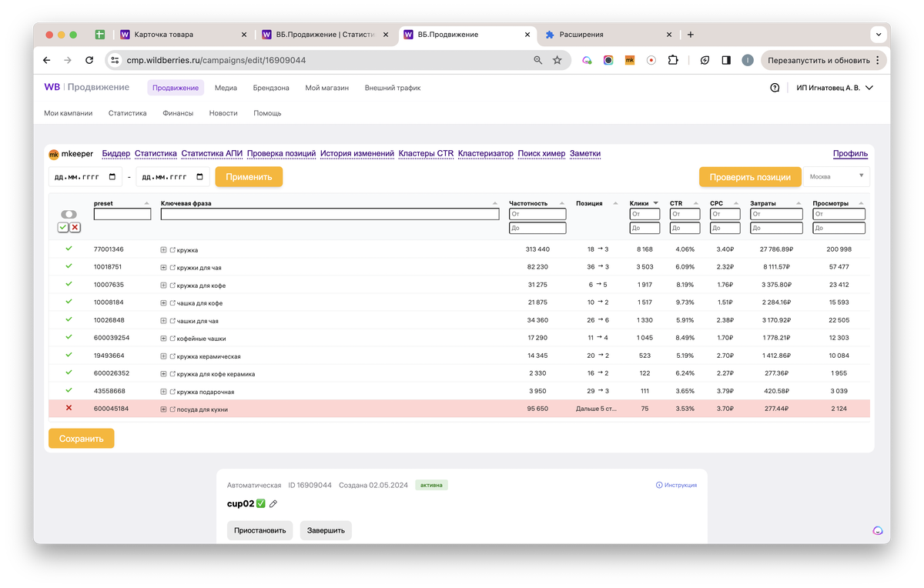Expand the кружка подарочная keyword row
Viewport: 924px width, 588px height.
(x=163, y=392)
